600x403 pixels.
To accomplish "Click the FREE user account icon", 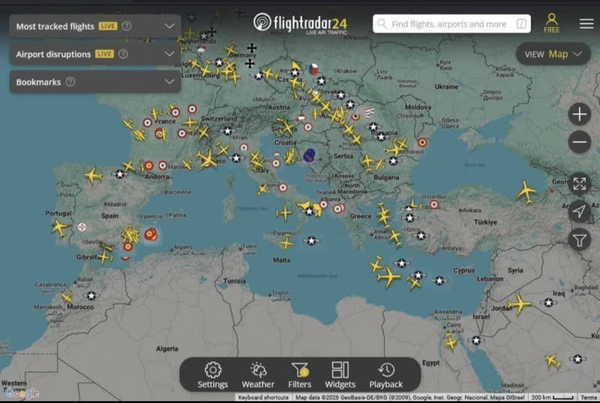I will point(551,23).
